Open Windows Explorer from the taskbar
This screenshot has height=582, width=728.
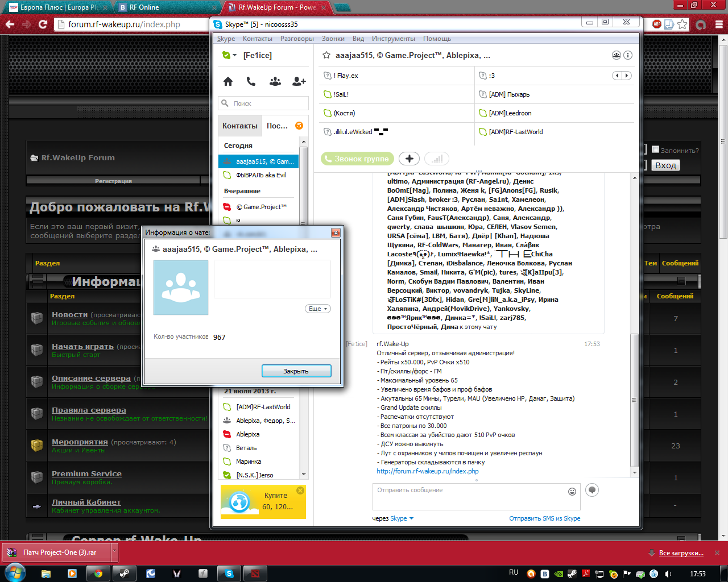point(46,573)
